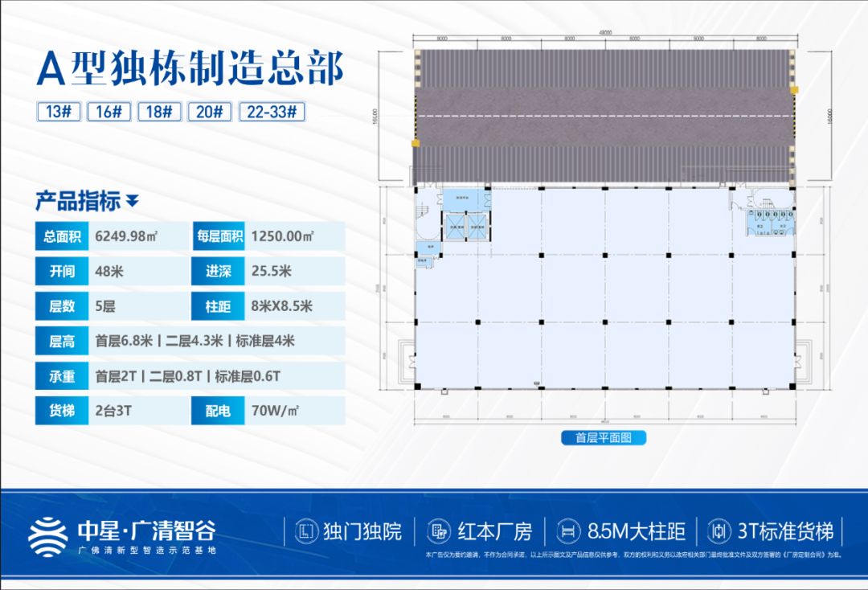
Task: Select the 16# building tag
Action: tap(109, 112)
